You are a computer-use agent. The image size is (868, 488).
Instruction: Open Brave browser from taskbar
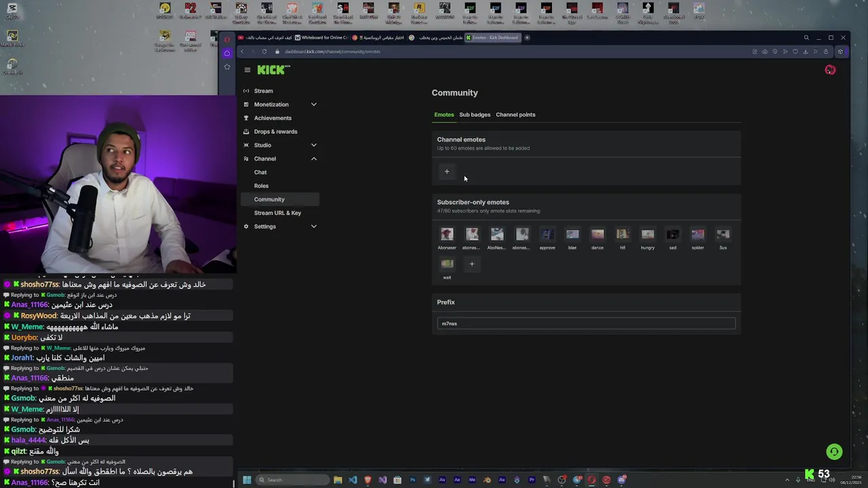[368, 480]
